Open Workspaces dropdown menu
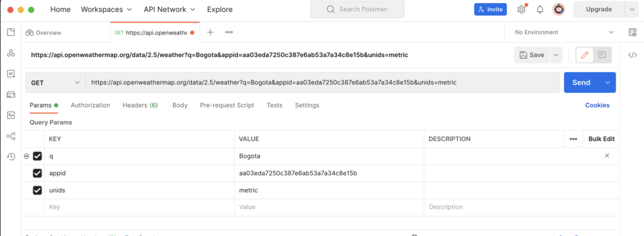 tap(106, 9)
